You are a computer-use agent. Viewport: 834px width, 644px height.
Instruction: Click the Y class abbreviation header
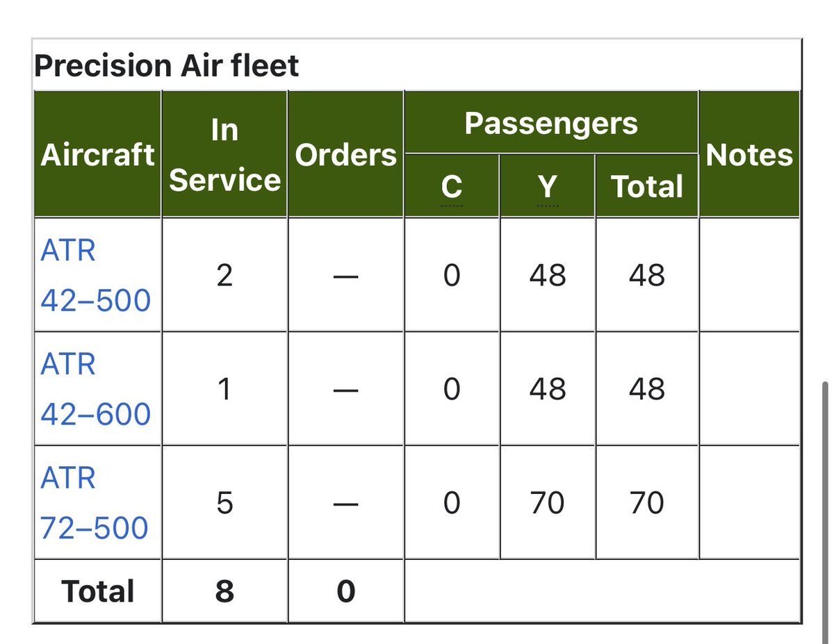(547, 186)
